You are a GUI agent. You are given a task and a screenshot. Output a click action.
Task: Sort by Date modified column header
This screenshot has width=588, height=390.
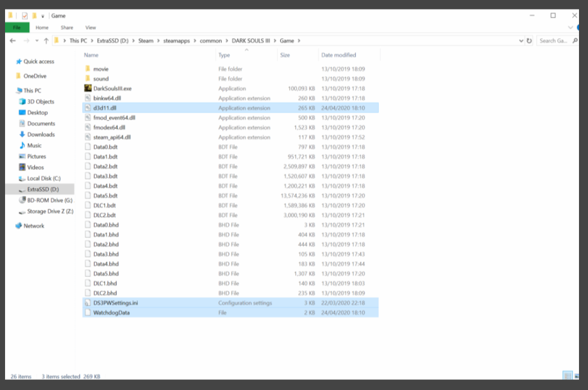339,55
